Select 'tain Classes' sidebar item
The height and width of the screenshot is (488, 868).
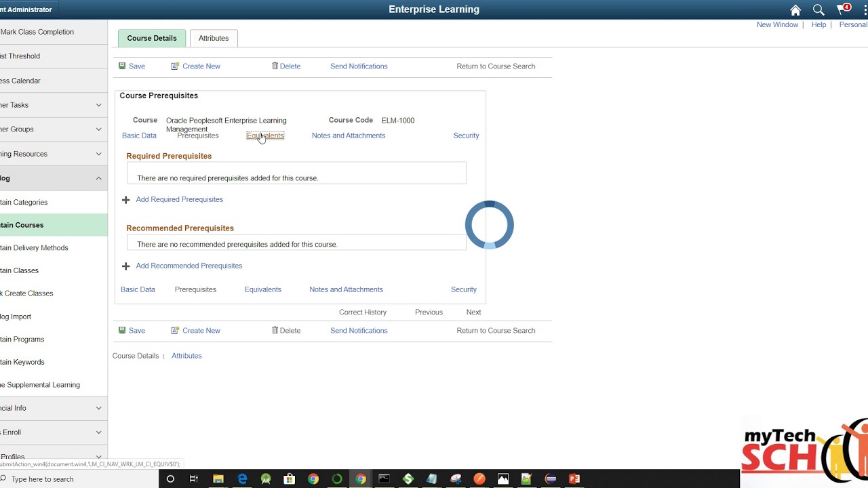tap(54, 270)
